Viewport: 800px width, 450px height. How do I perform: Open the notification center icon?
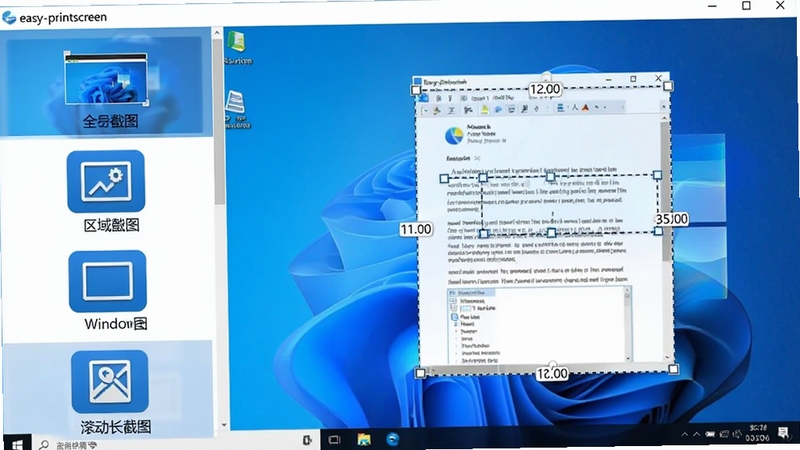pyautogui.click(x=784, y=433)
